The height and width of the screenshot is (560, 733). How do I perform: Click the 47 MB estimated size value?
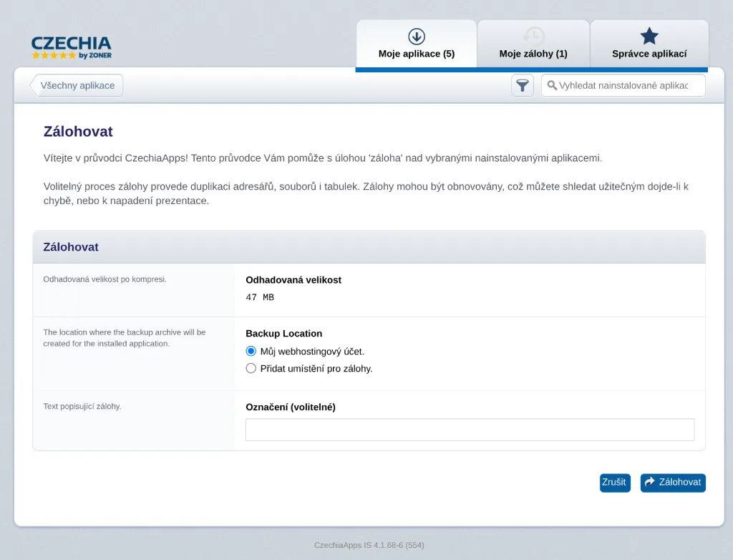260,297
